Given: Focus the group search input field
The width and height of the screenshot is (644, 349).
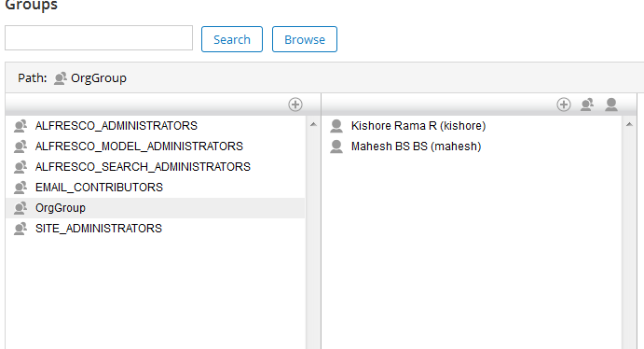Looking at the screenshot, I should point(99,38).
